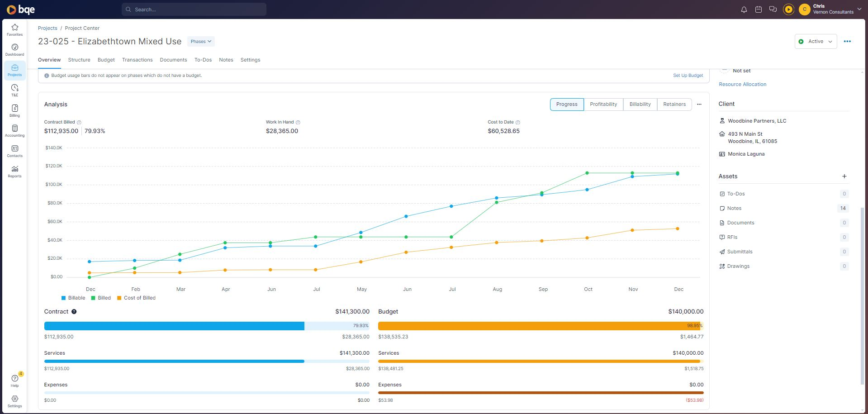Image resolution: width=868 pixels, height=414 pixels.
Task: Switch to the Budget tab
Action: (106, 60)
